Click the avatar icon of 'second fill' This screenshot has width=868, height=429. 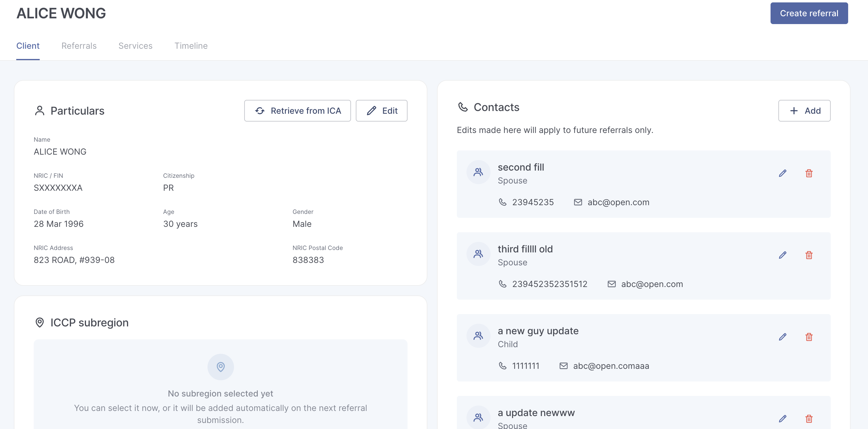478,172
